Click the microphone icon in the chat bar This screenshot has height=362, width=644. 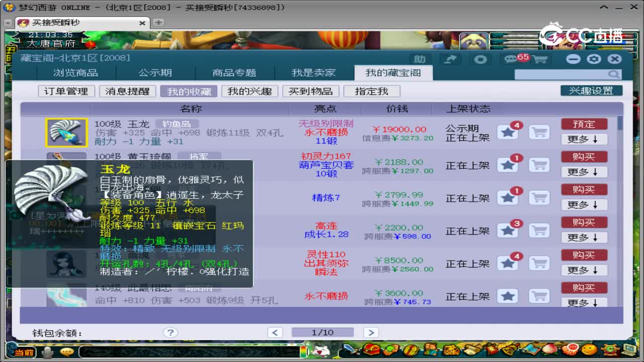48,352
